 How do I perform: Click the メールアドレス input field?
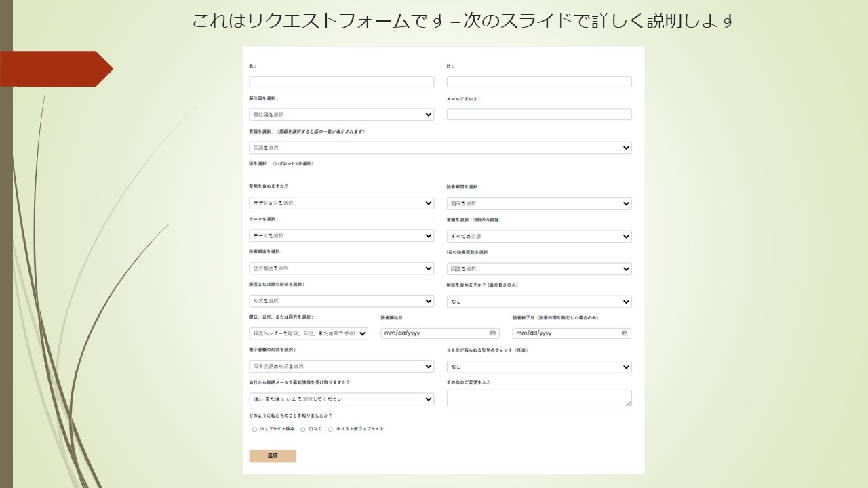[x=538, y=114]
